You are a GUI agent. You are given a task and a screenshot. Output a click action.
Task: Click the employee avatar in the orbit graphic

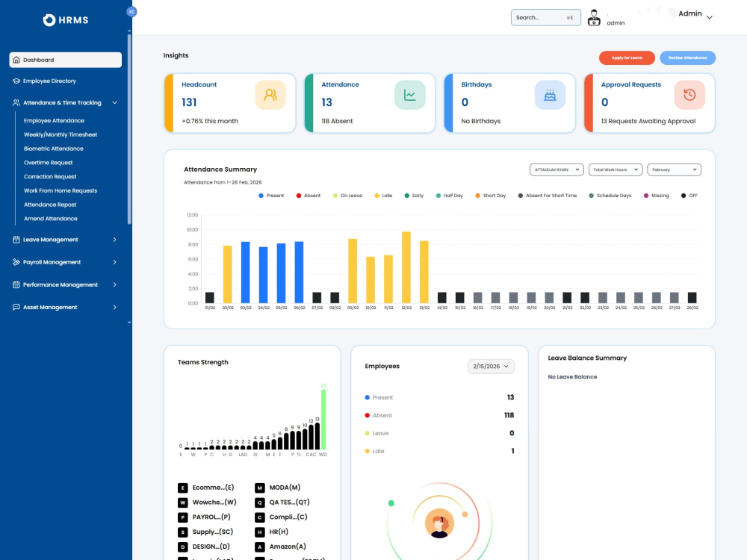[439, 523]
